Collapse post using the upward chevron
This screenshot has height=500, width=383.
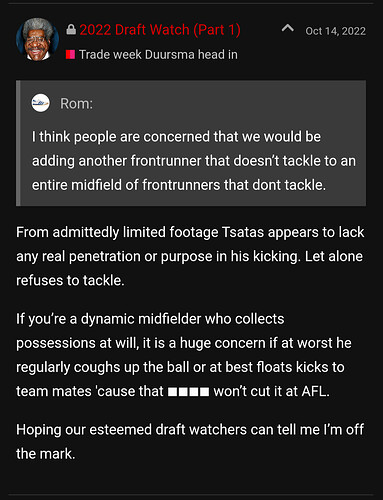pos(287,28)
